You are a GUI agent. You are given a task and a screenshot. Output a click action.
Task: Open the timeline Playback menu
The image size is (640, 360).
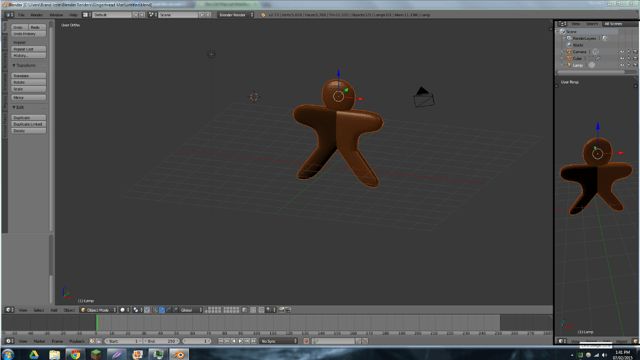pyautogui.click(x=76, y=341)
